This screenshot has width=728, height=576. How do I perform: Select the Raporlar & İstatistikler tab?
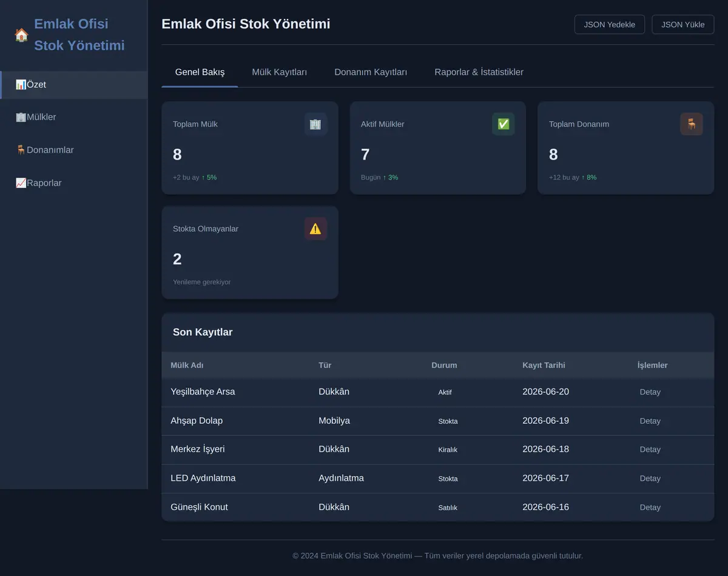[479, 72]
